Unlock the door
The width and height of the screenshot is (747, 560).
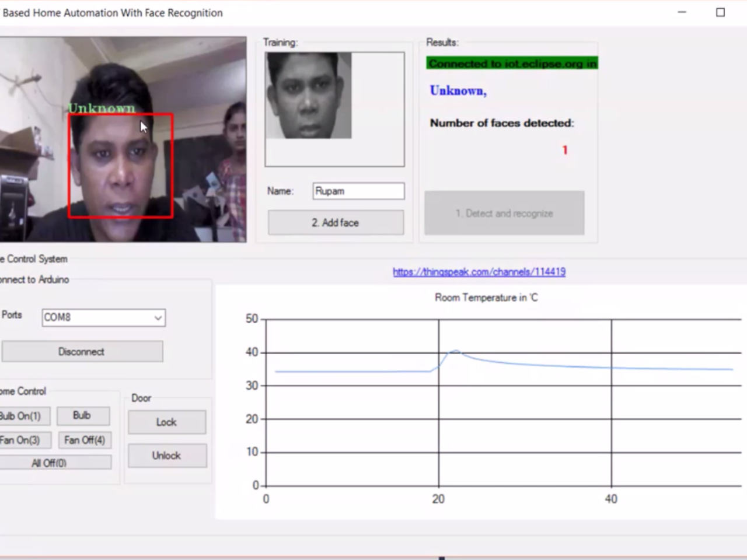167,456
